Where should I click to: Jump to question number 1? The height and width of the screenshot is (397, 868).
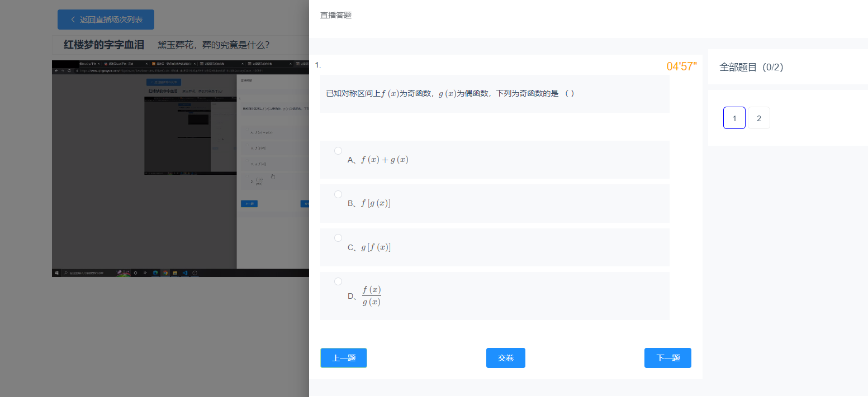(x=734, y=118)
